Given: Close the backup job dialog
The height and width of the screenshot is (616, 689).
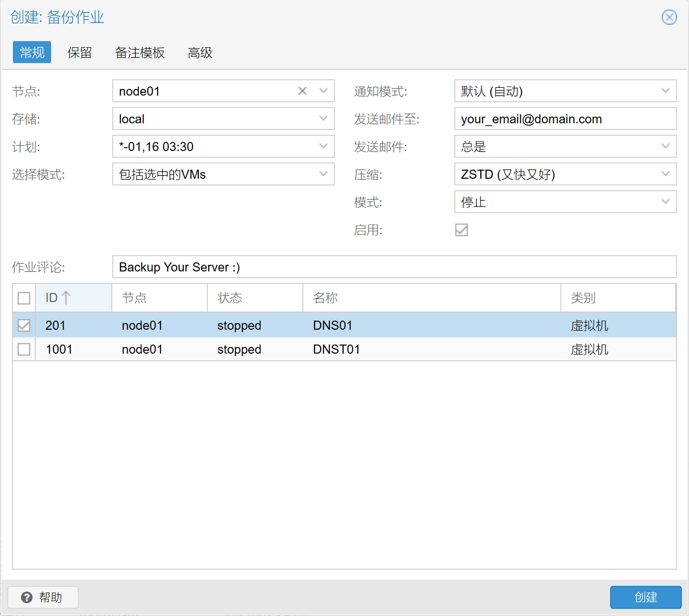Looking at the screenshot, I should pos(669,17).
